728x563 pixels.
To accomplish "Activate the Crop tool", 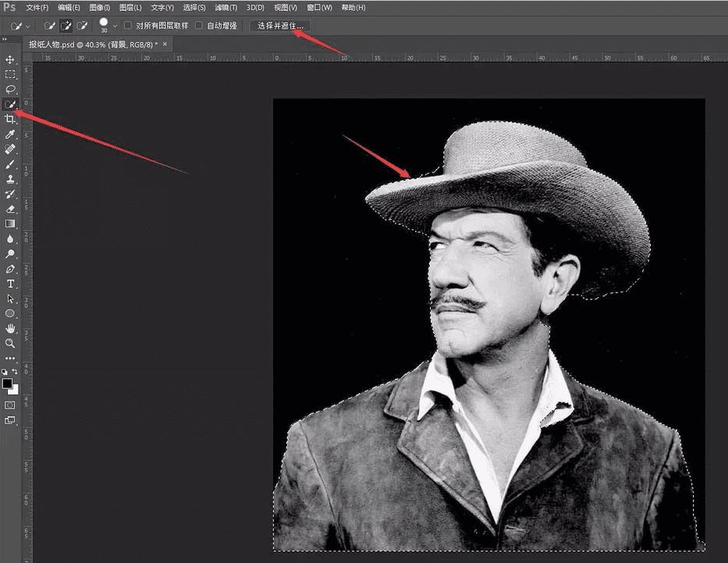I will 10,119.
